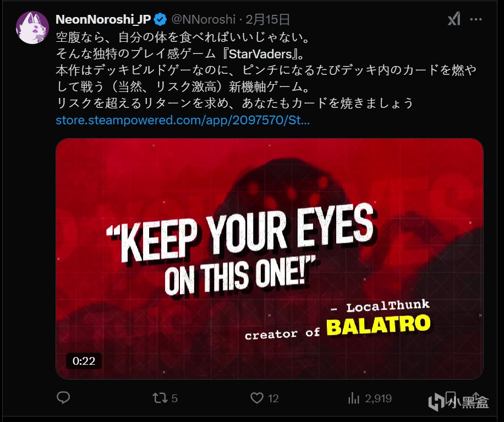The height and width of the screenshot is (422, 504).
Task: Like the tweet with heart icon
Action: [257, 398]
